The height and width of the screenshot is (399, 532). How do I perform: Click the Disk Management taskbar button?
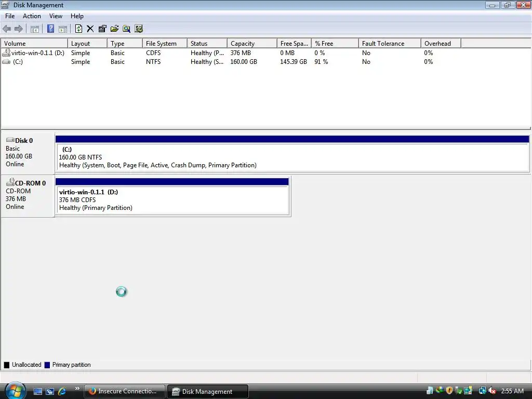click(208, 391)
